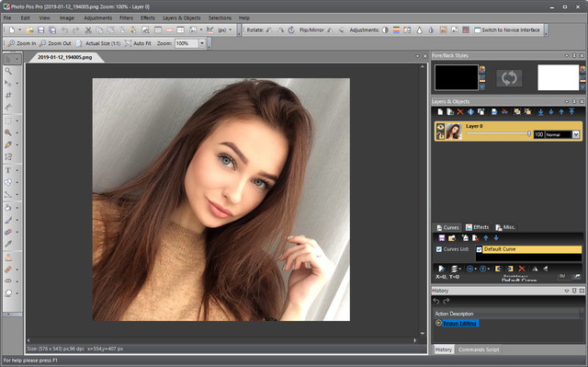Viewport: 588px width, 367px height.
Task: Select the Text tool in toolbox
Action: click(8, 170)
